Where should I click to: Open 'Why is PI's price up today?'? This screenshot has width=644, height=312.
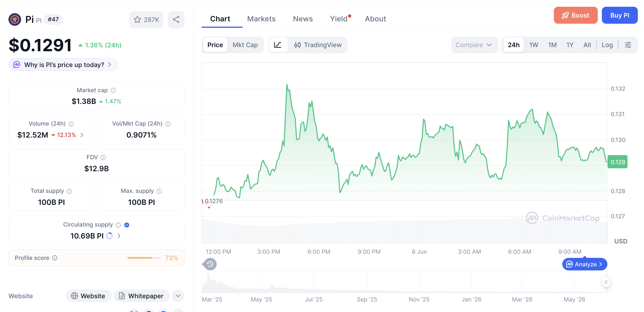pyautogui.click(x=63, y=65)
